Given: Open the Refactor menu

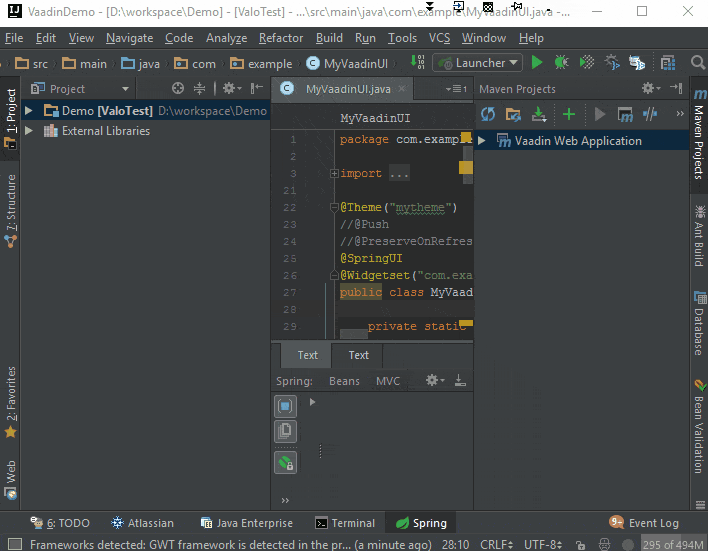Looking at the screenshot, I should pyautogui.click(x=281, y=38).
